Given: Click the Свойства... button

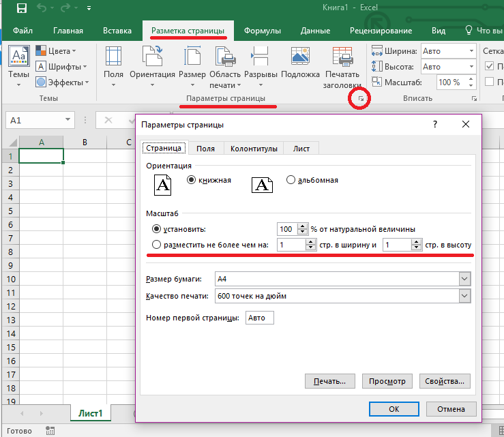Looking at the screenshot, I should tap(445, 381).
